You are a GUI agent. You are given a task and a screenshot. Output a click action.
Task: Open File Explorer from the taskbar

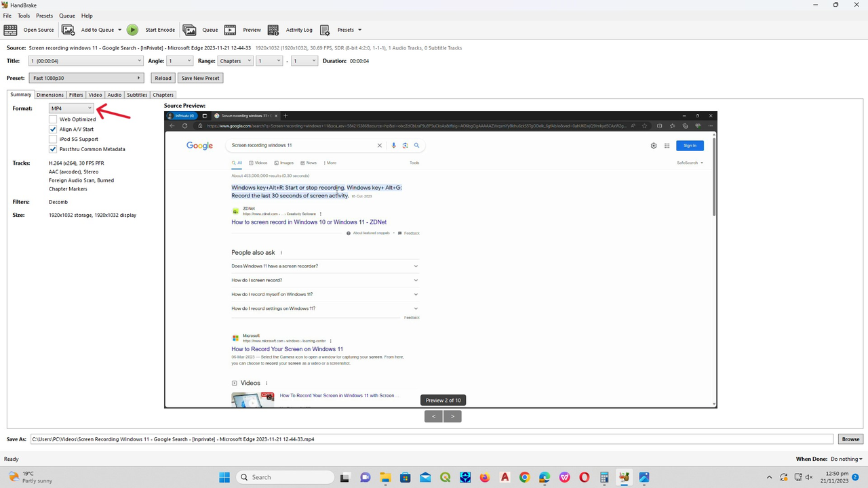[x=385, y=477]
